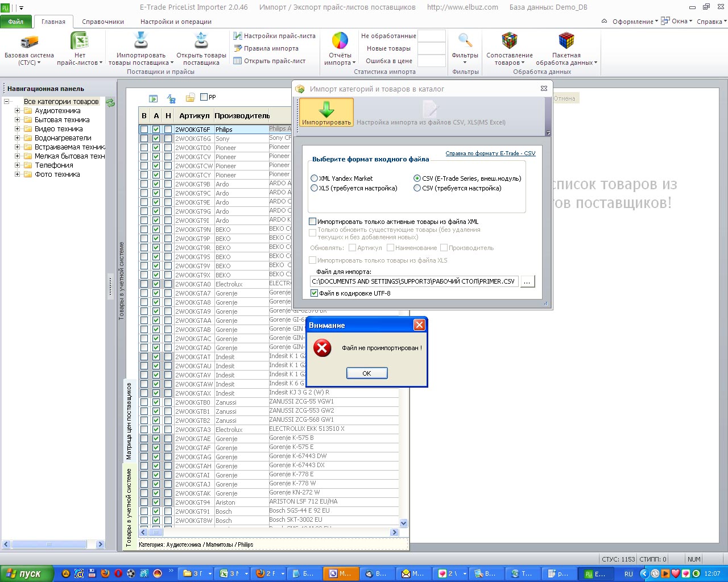Expand the Бытовая техника tree node
Image resolution: width=728 pixels, height=582 pixels.
[18, 120]
